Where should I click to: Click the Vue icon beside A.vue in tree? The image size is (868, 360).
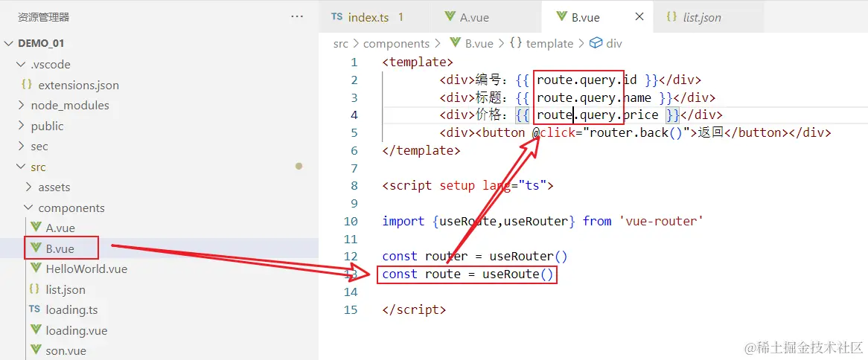36,228
